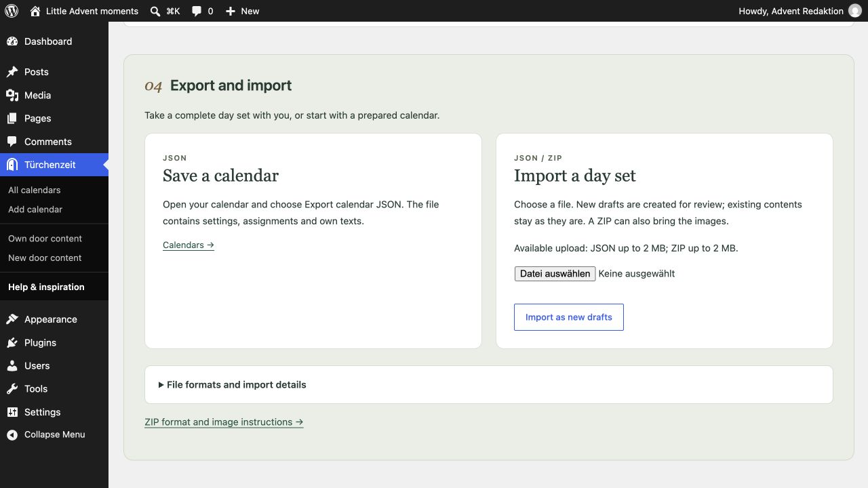Open the user avatar icon
This screenshot has height=488, width=868.
pos(854,11)
